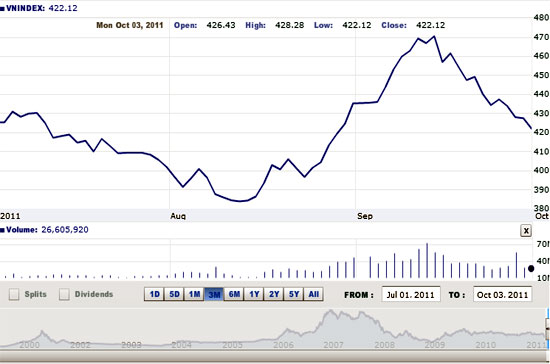
Task: Click the 380 price axis label
Action: 541,208
